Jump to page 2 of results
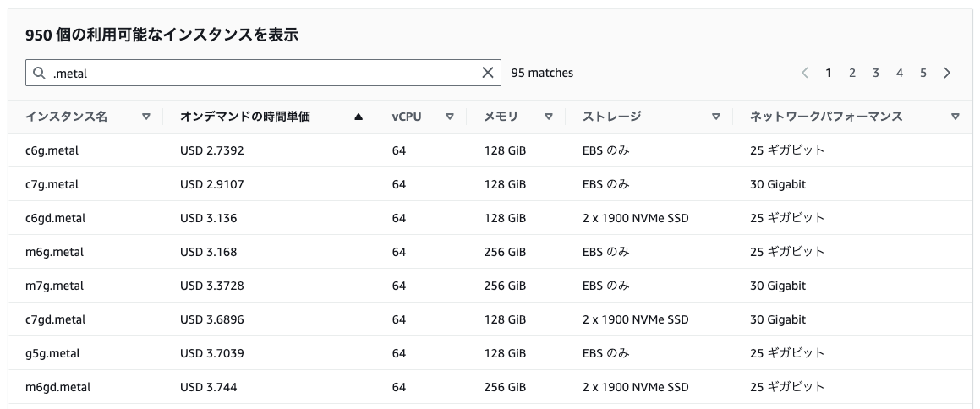 [x=852, y=73]
